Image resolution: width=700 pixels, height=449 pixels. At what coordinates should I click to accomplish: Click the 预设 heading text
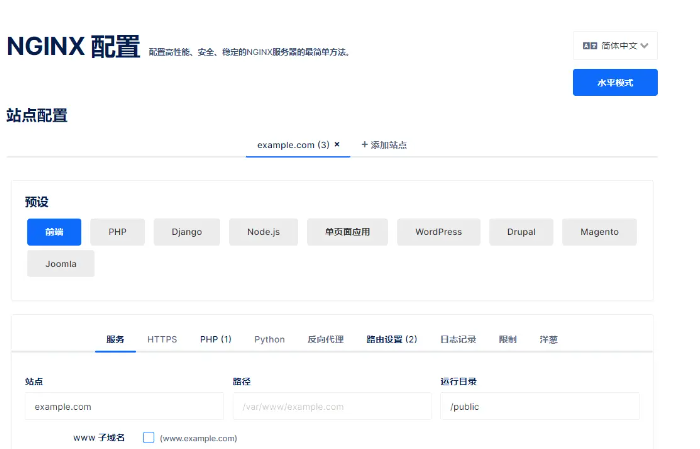(x=37, y=202)
